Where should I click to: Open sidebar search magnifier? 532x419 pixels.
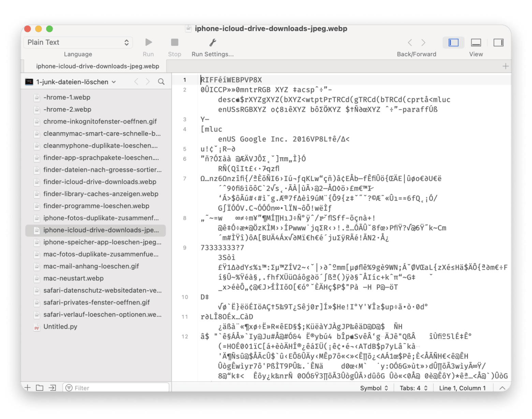click(161, 82)
